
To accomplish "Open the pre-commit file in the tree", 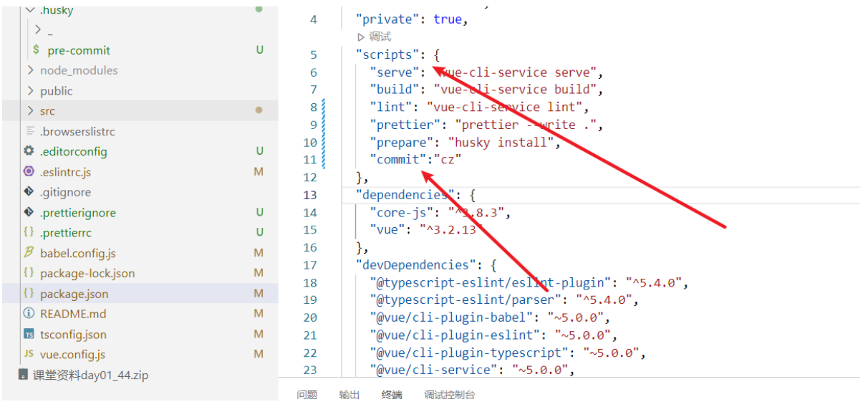I will [x=79, y=50].
